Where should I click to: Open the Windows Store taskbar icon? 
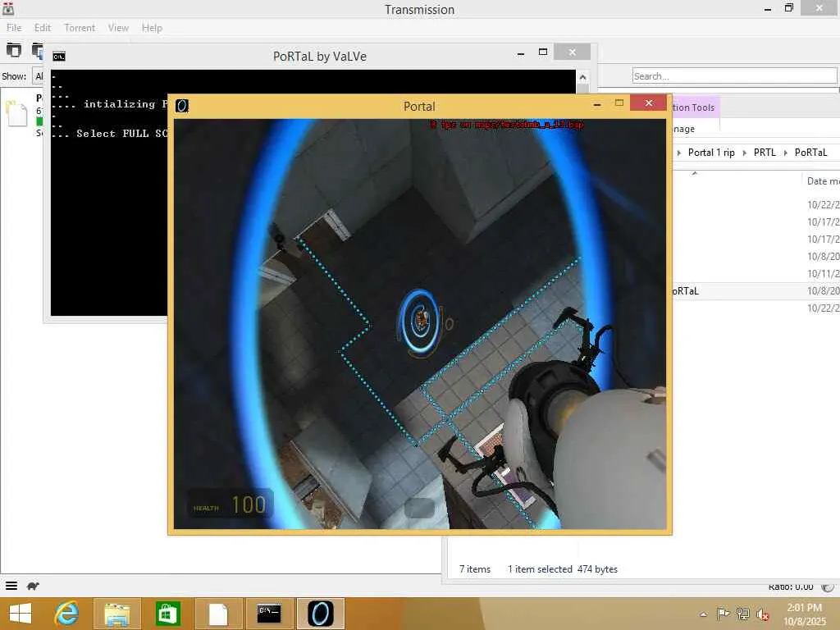coord(167,614)
